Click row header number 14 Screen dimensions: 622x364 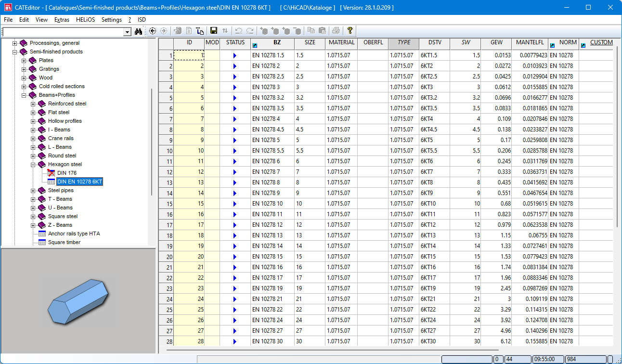[x=166, y=193]
